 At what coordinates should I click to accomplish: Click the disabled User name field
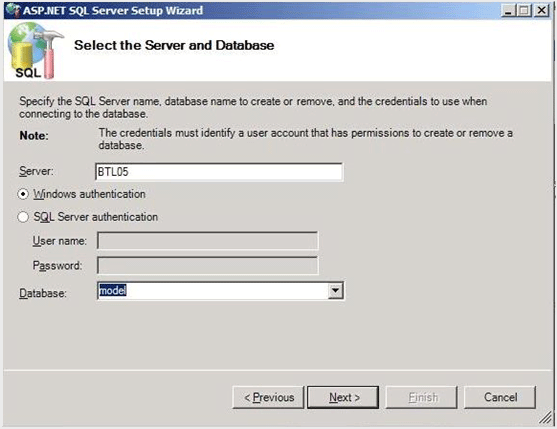tap(208, 241)
